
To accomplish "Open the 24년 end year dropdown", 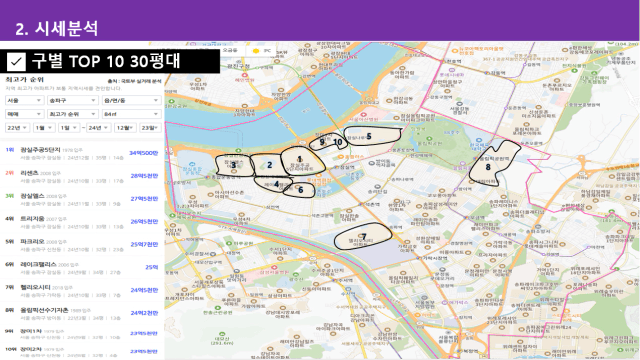I will [98, 128].
